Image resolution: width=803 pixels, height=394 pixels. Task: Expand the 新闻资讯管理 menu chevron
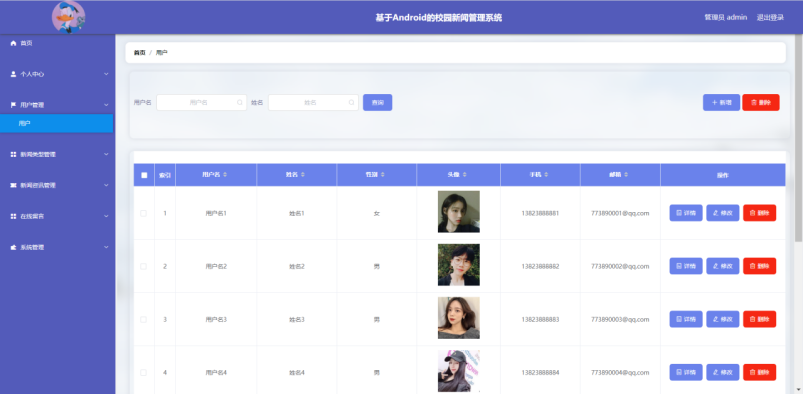pyautogui.click(x=106, y=185)
